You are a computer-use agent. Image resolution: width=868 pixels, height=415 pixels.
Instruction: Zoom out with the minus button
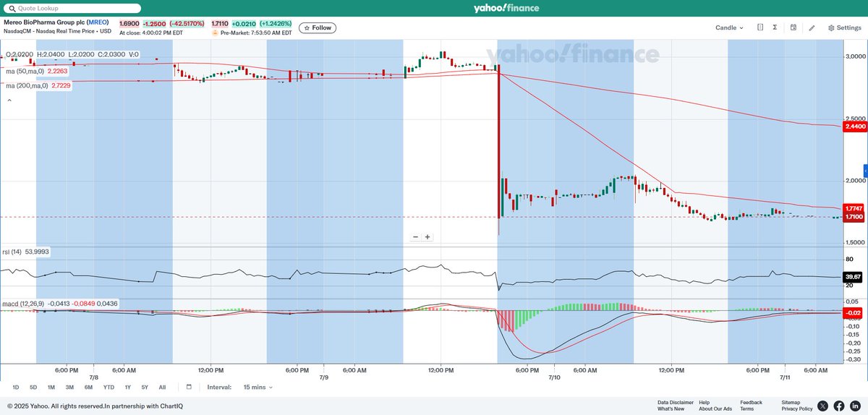pyautogui.click(x=416, y=237)
